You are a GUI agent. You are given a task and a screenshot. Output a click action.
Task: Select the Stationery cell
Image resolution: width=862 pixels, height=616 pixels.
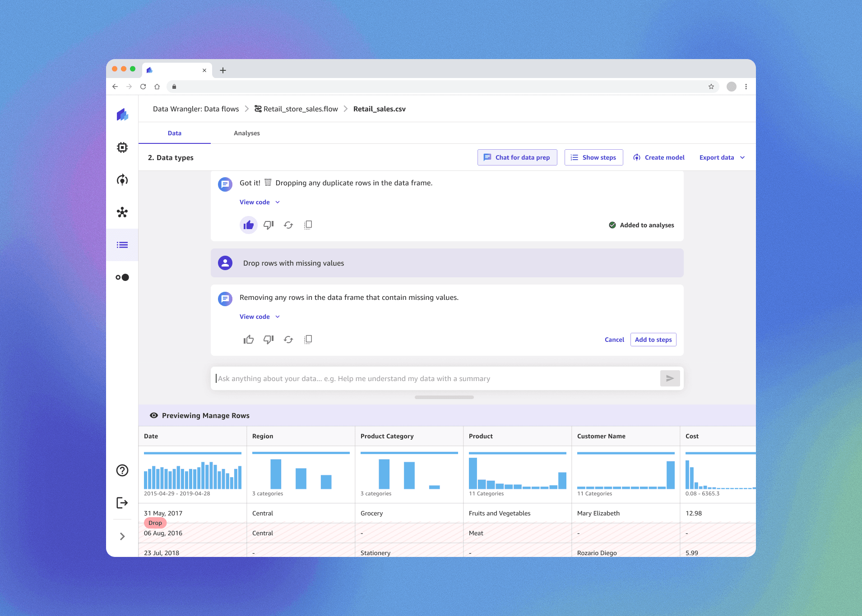pyautogui.click(x=409, y=551)
